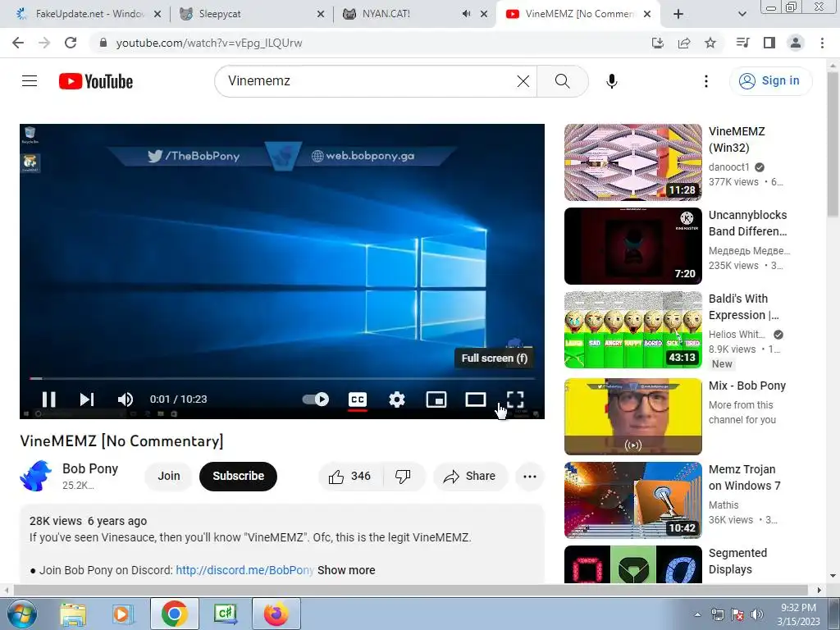Viewport: 840px width, 630px height.
Task: Show hidden system tray icons arrow
Action: [x=697, y=614]
